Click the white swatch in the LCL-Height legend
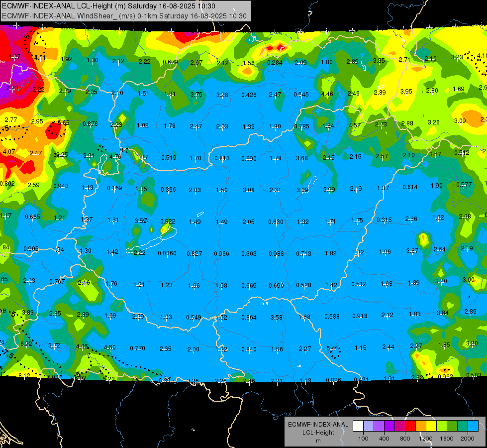The width and height of the screenshot is (487, 448). [x=358, y=426]
